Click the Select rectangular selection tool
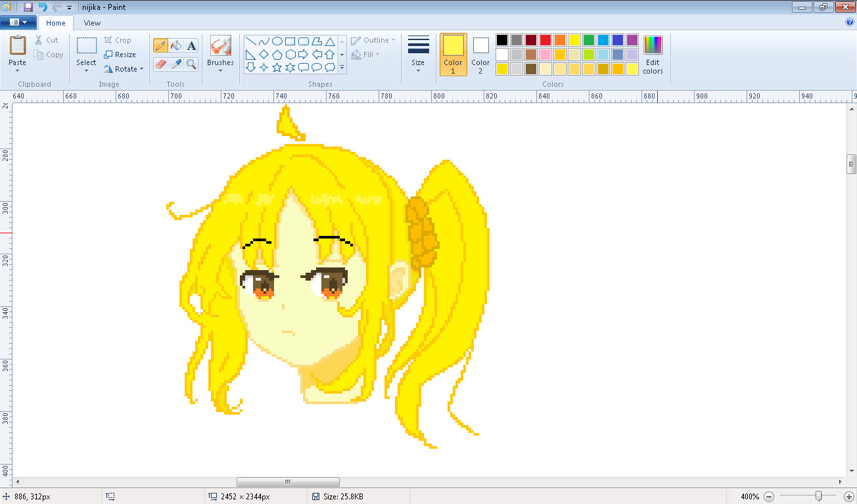The width and height of the screenshot is (857, 504). pyautogui.click(x=87, y=46)
